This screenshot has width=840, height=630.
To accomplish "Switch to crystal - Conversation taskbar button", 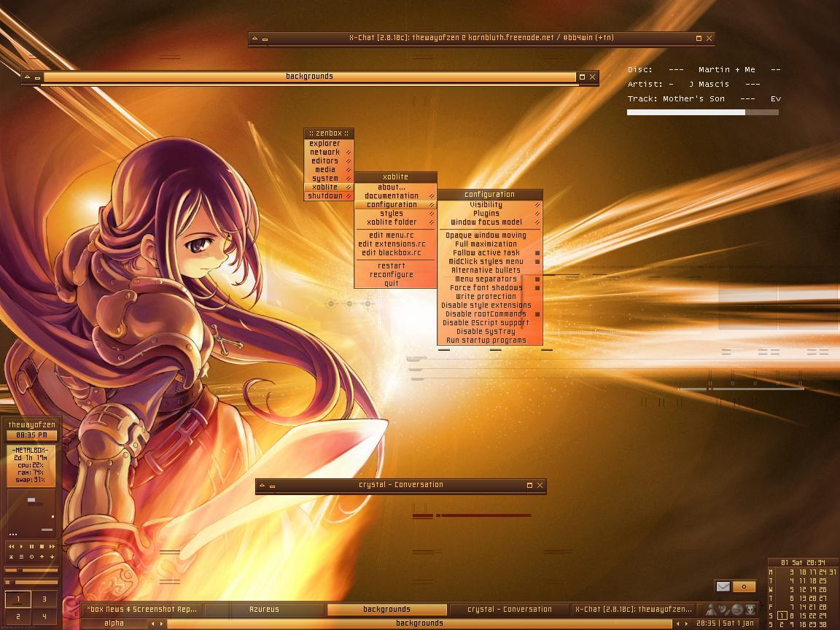I will point(509,610).
